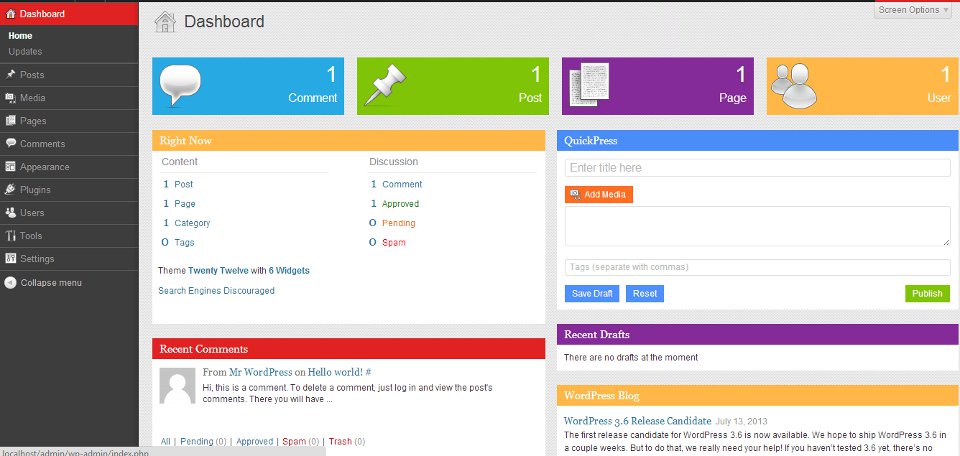Open the Page link under Content
The image size is (960, 456).
[185, 204]
